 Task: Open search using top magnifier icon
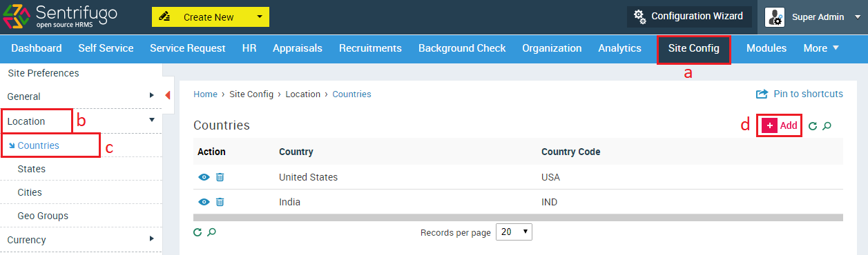click(827, 126)
